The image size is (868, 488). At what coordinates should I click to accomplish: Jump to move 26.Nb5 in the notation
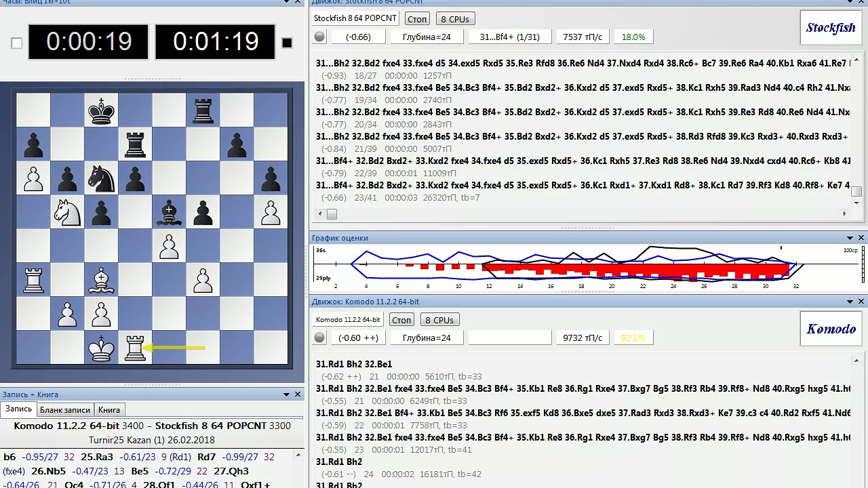coord(49,471)
